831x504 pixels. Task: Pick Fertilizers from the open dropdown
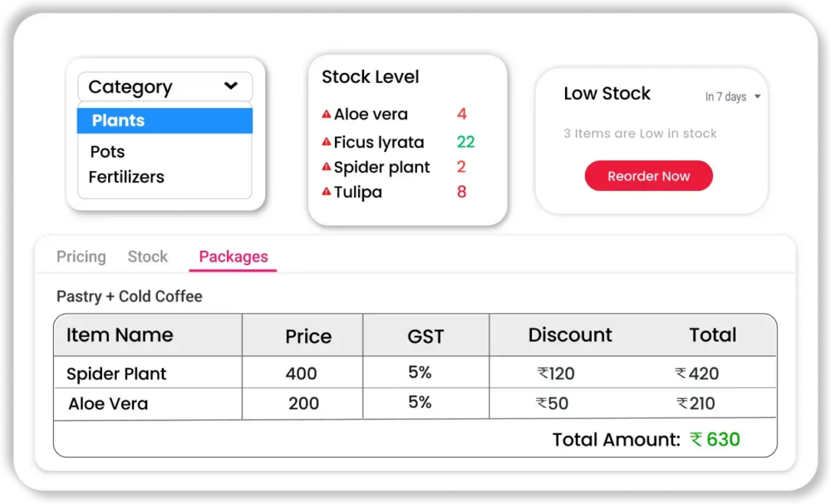pos(125,176)
